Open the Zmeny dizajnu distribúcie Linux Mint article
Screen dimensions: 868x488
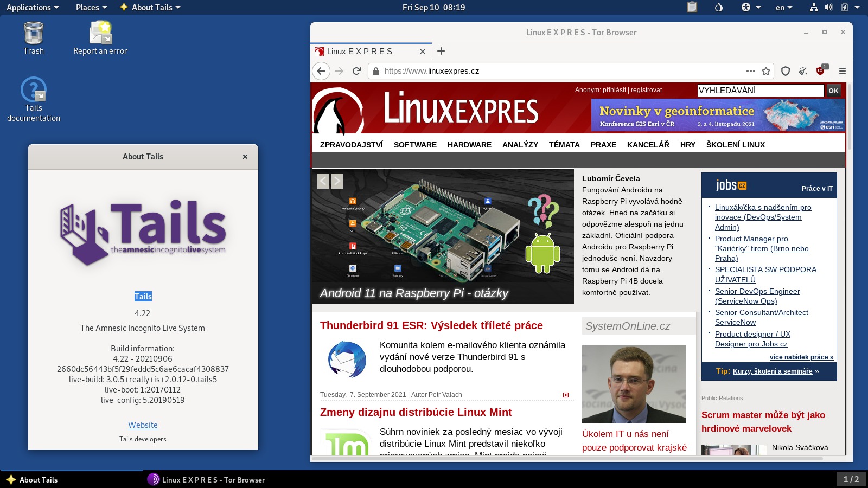pyautogui.click(x=416, y=412)
